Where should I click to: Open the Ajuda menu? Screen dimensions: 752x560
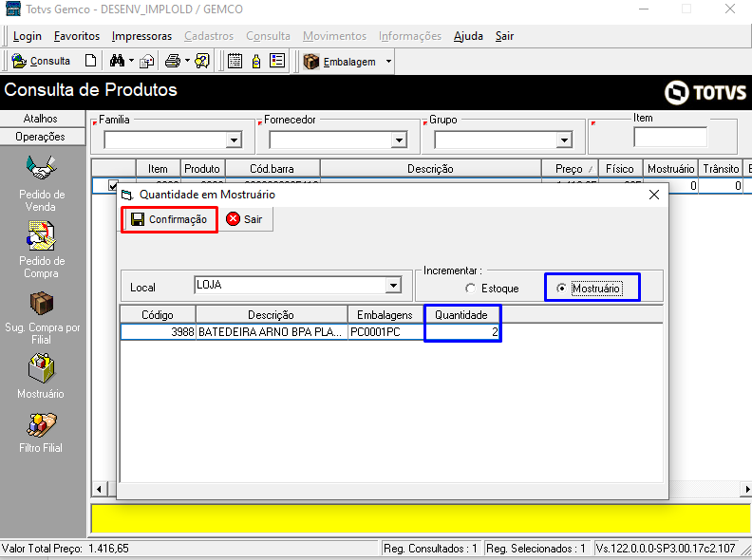468,36
